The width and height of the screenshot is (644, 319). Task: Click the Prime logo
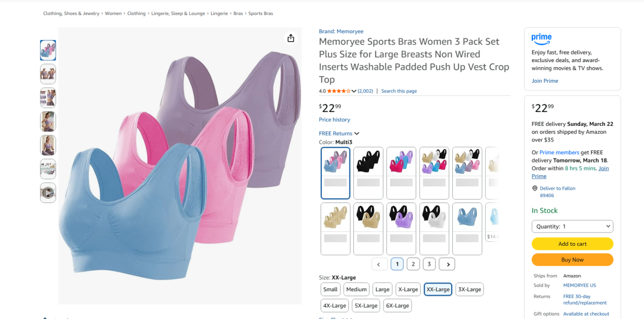[541, 38]
